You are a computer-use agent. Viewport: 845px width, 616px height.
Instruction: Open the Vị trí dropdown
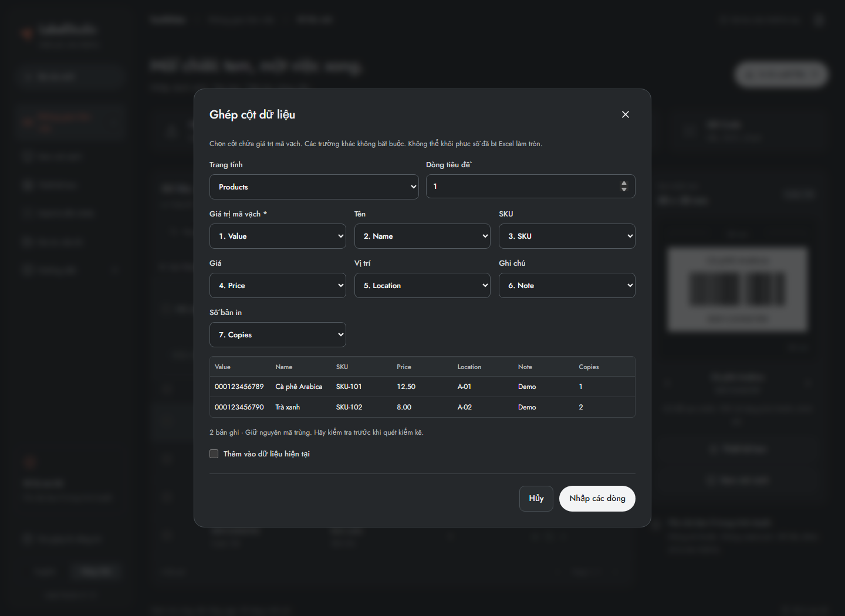[422, 285]
